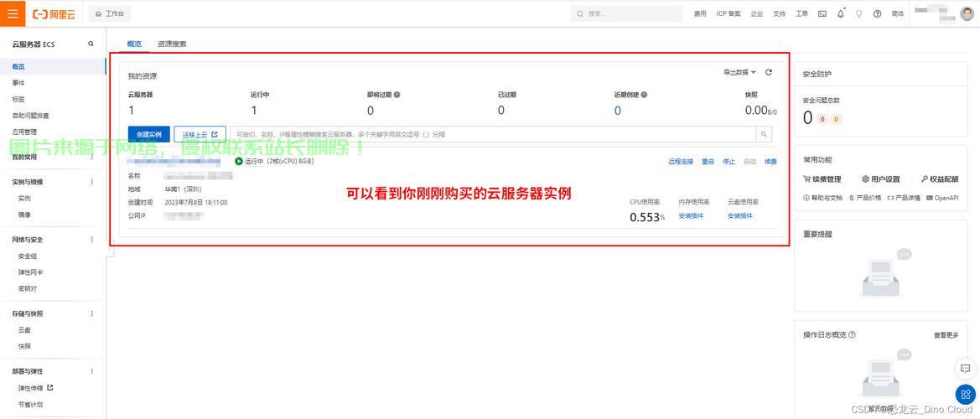Image resolution: width=980 pixels, height=419 pixels.
Task: Switch language via 简体
Action: pos(898,13)
